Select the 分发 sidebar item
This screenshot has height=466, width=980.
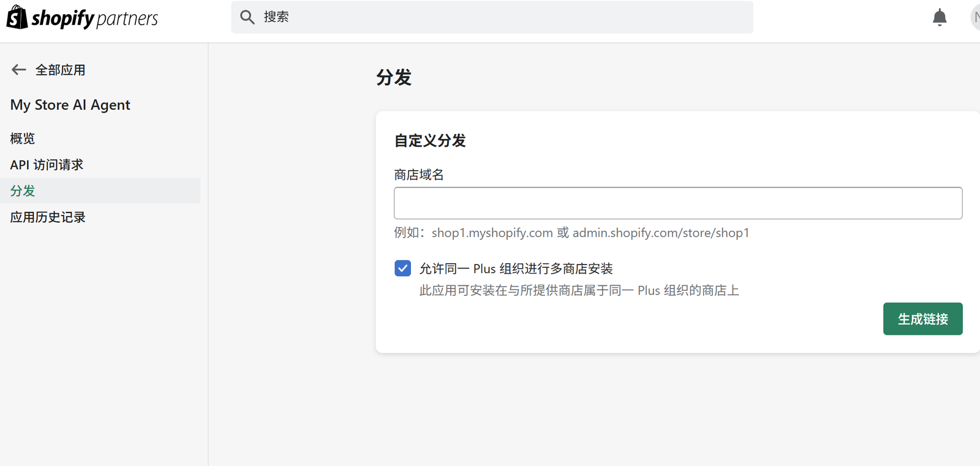coord(100,190)
